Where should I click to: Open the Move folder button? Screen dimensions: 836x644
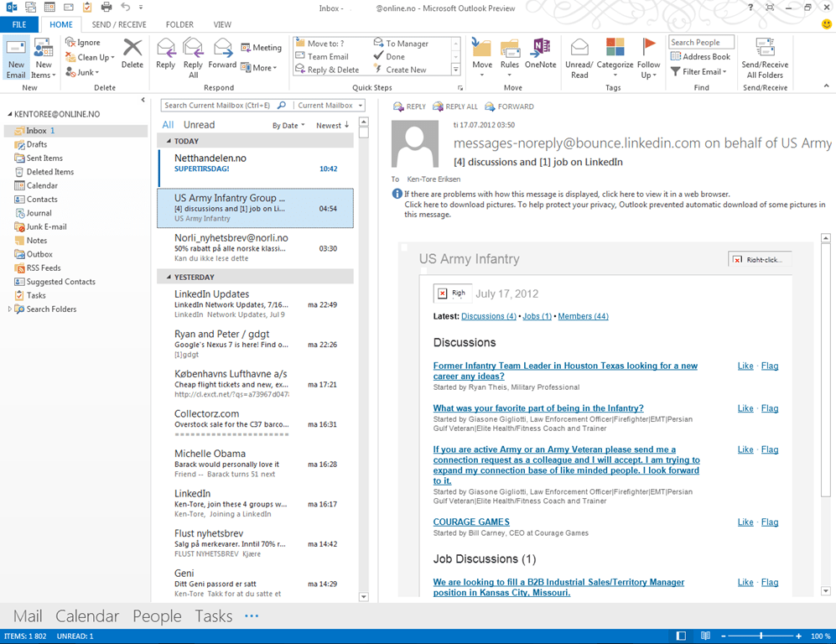(x=482, y=59)
